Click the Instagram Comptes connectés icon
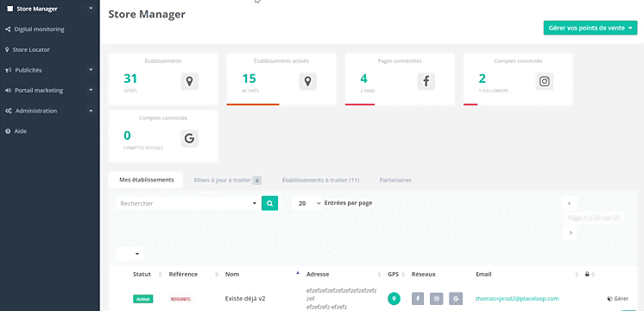This screenshot has height=311, width=644. coord(544,81)
